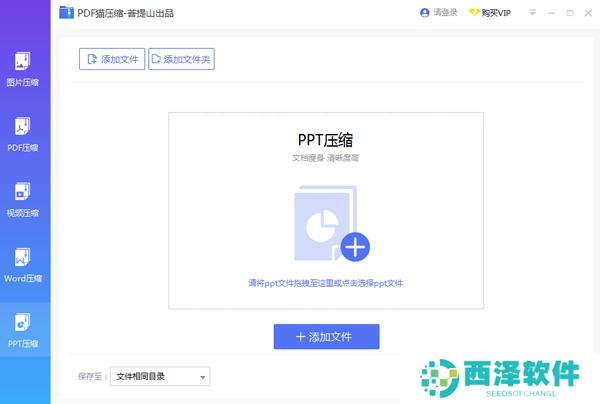Open the title bar dropdown menu icon
The image size is (600, 404).
click(532, 13)
